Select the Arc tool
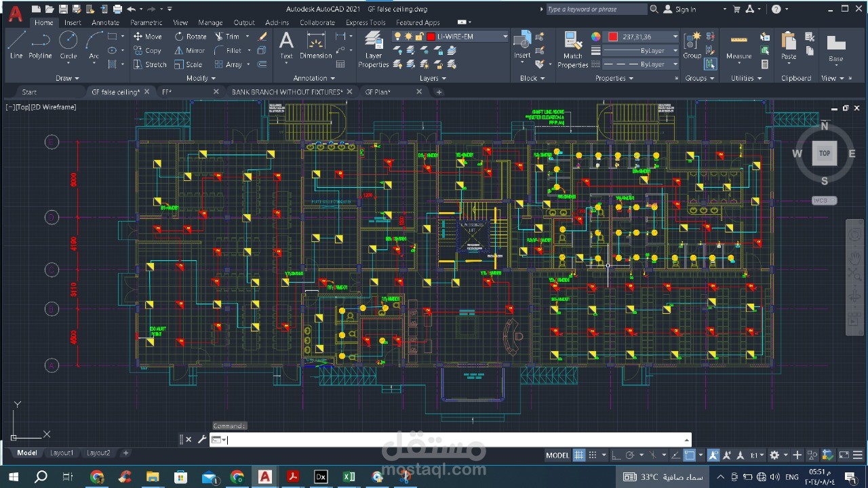This screenshot has width=868, height=488. coord(94,45)
